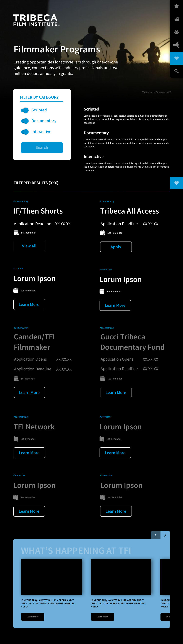The image size is (183, 644).
Task: Open the magnifying glass search icon
Action: point(177,71)
